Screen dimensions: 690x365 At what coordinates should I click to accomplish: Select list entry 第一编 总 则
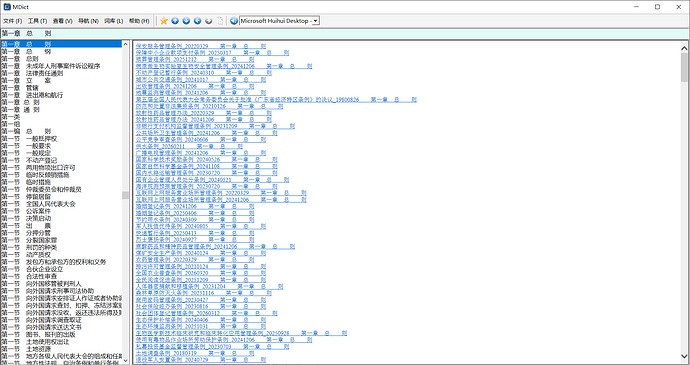tap(61, 131)
